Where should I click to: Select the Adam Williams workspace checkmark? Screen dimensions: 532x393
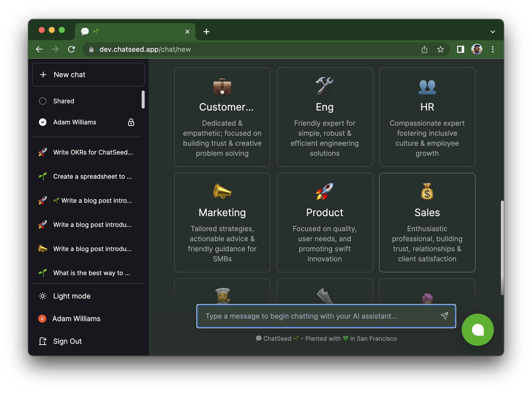(43, 122)
